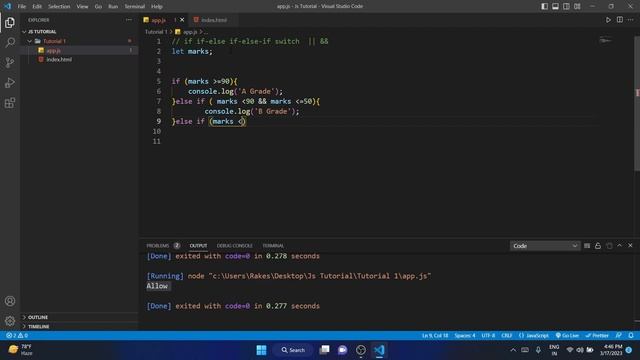Open the Go menu

(98, 6)
